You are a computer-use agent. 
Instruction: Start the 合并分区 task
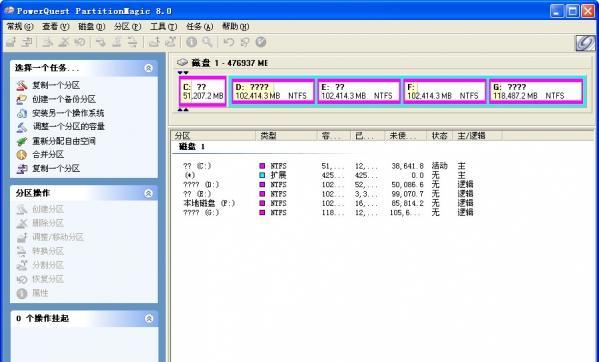(48, 155)
